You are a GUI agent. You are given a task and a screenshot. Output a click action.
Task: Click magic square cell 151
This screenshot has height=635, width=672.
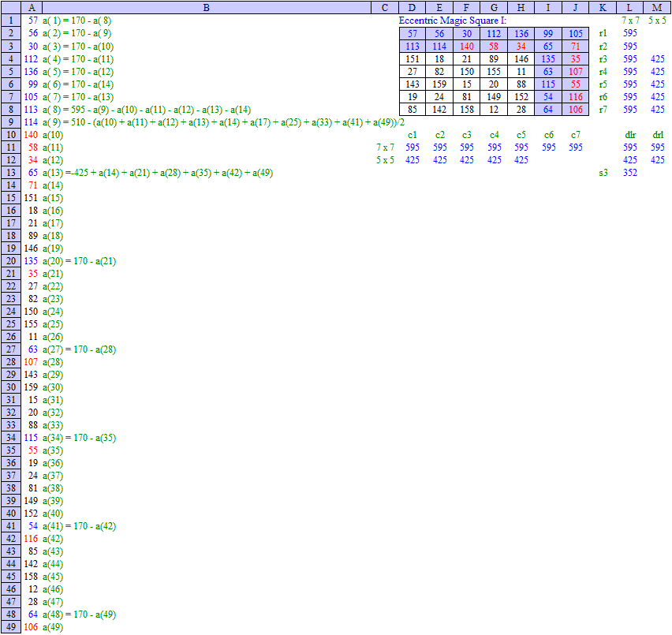tap(413, 58)
